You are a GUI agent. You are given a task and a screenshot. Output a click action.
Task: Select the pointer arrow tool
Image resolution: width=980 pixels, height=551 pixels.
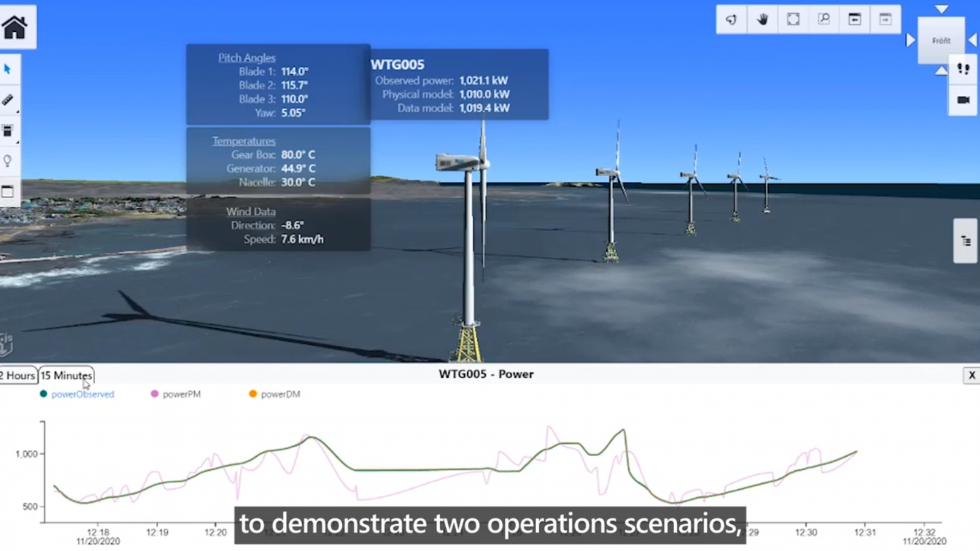pos(8,69)
